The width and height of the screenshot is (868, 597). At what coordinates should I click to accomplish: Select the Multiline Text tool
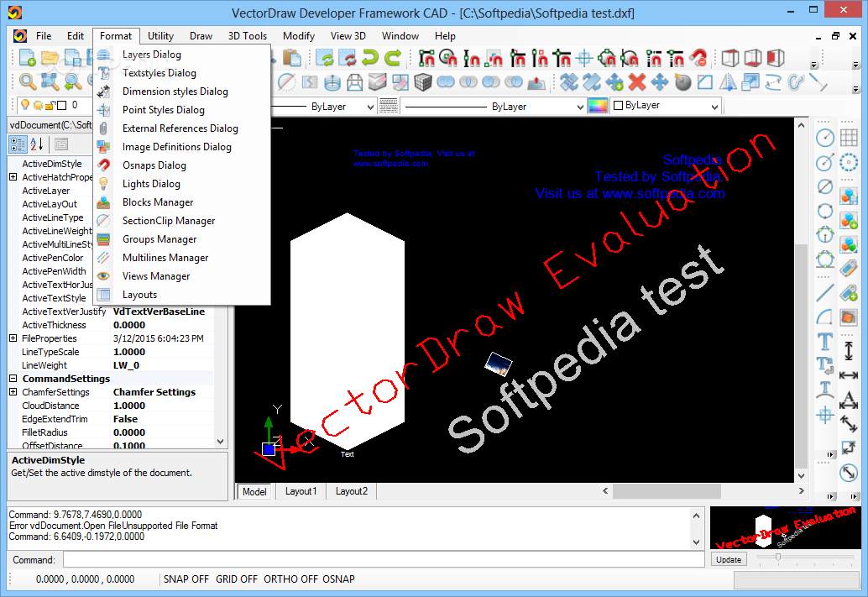pyautogui.click(x=825, y=365)
